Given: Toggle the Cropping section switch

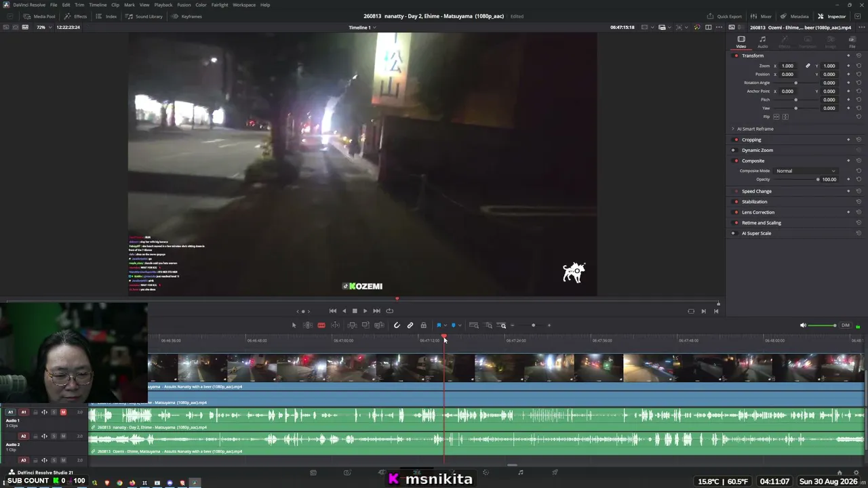Looking at the screenshot, I should point(736,140).
